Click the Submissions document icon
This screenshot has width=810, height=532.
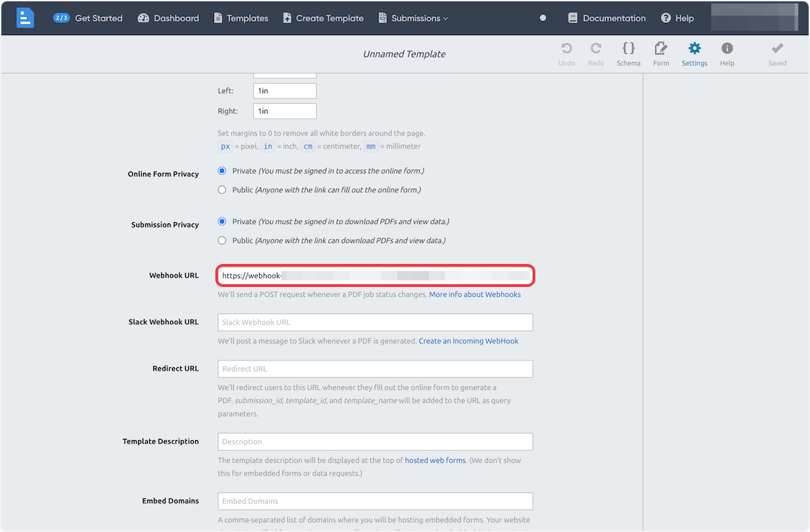pyautogui.click(x=383, y=18)
